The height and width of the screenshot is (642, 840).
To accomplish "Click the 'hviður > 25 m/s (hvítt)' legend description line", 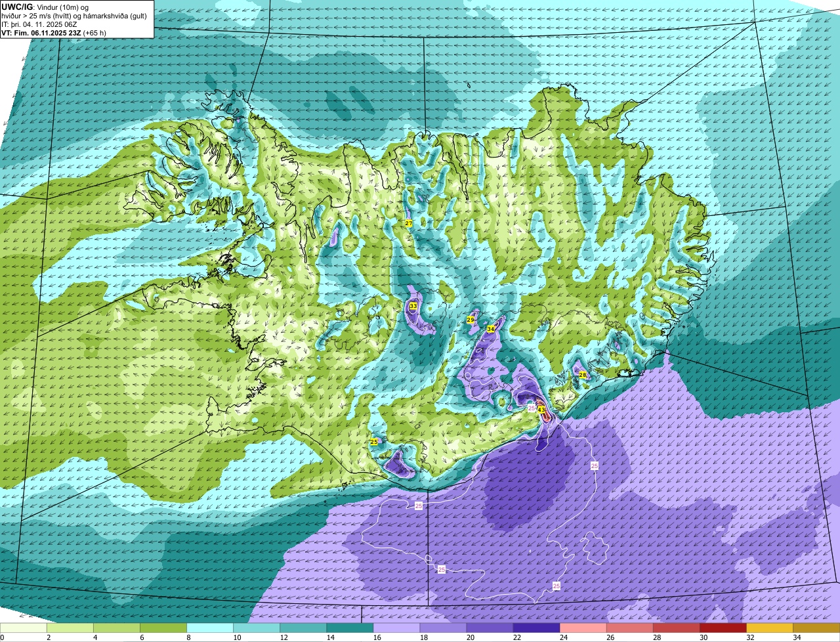I will [x=74, y=16].
